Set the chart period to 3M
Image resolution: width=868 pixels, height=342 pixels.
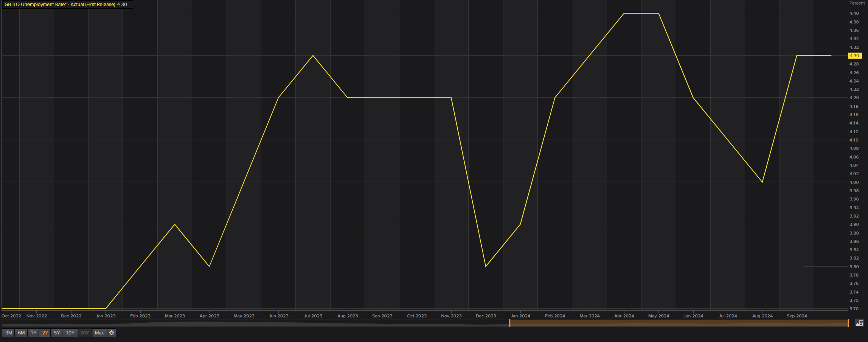click(x=9, y=333)
